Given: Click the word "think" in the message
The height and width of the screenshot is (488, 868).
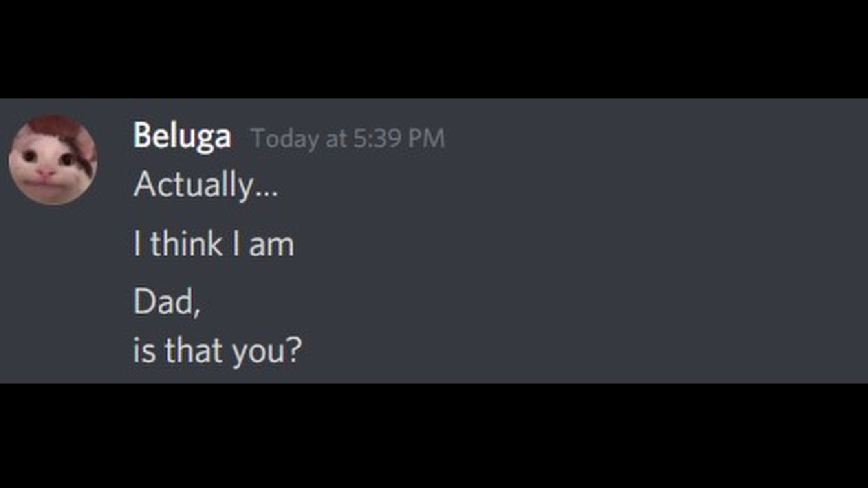Looking at the screenshot, I should tap(186, 244).
